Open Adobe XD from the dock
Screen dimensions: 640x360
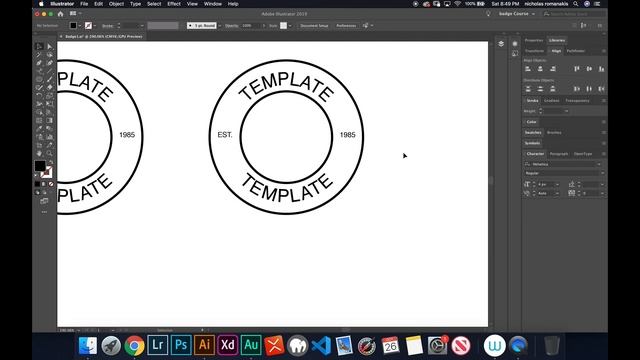coord(227,345)
